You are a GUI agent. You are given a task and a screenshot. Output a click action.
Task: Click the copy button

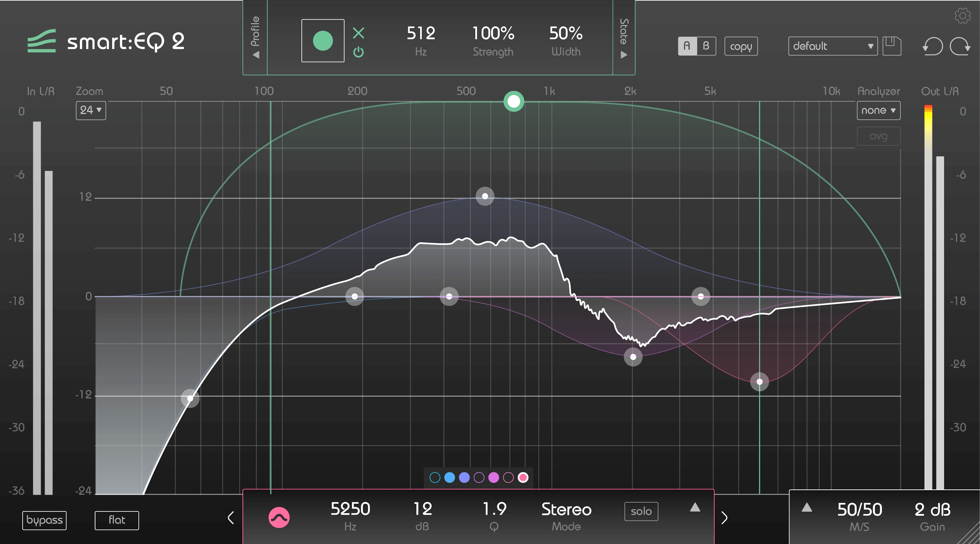[x=741, y=46]
